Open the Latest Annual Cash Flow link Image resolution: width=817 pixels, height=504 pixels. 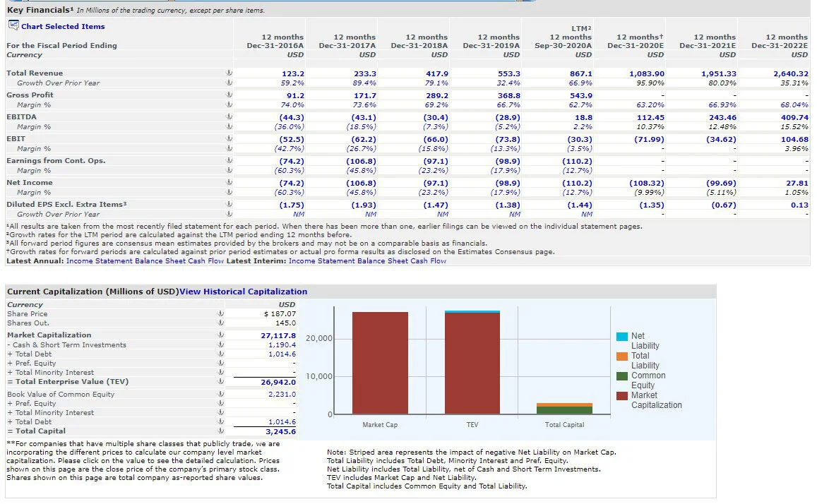[205, 261]
